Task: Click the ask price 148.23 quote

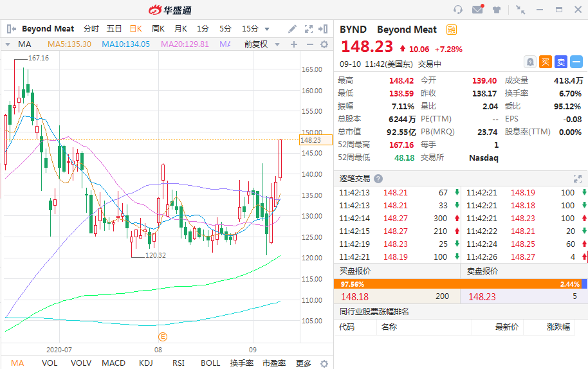Action: pyautogui.click(x=482, y=297)
